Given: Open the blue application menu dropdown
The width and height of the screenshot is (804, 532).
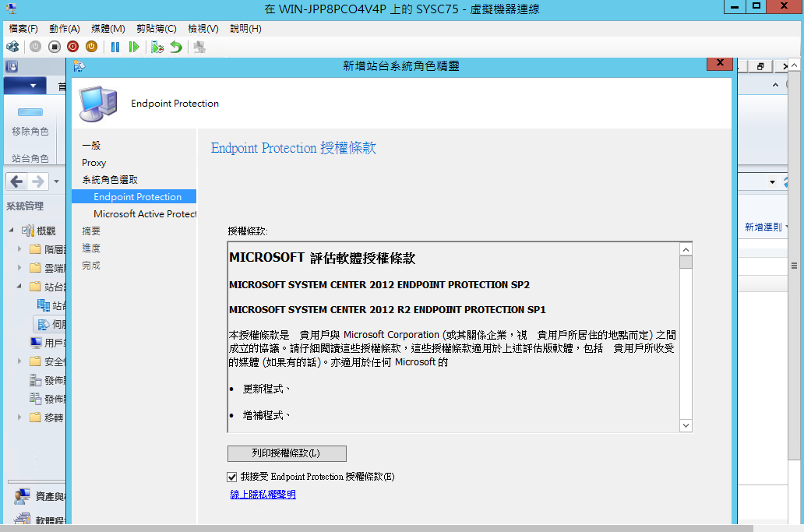Looking at the screenshot, I should 25,86.
